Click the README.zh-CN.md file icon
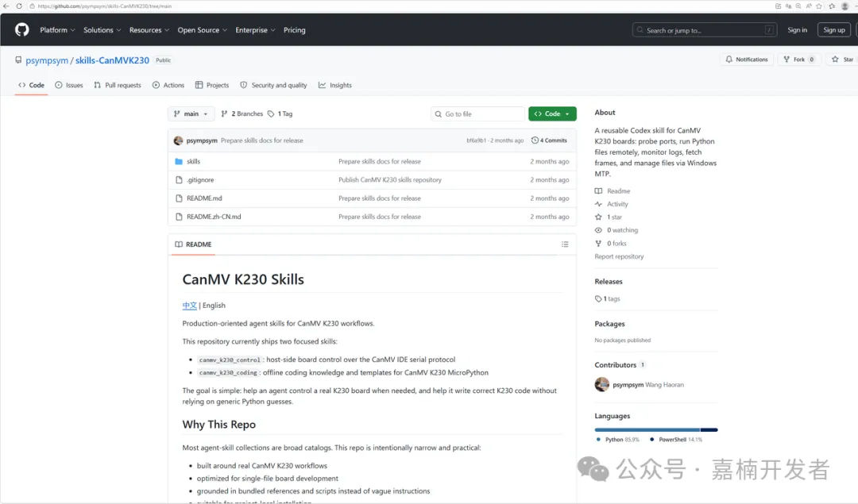858x504 pixels. (179, 217)
